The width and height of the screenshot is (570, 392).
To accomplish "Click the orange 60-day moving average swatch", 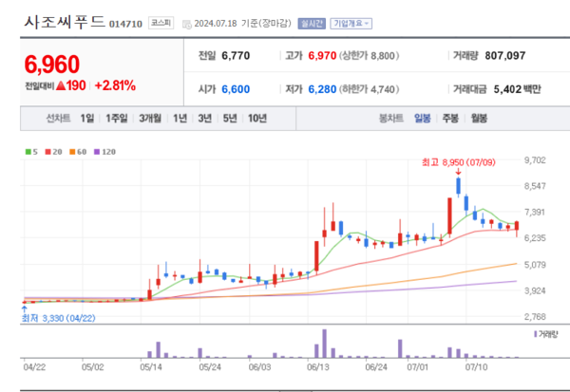I will (x=72, y=152).
